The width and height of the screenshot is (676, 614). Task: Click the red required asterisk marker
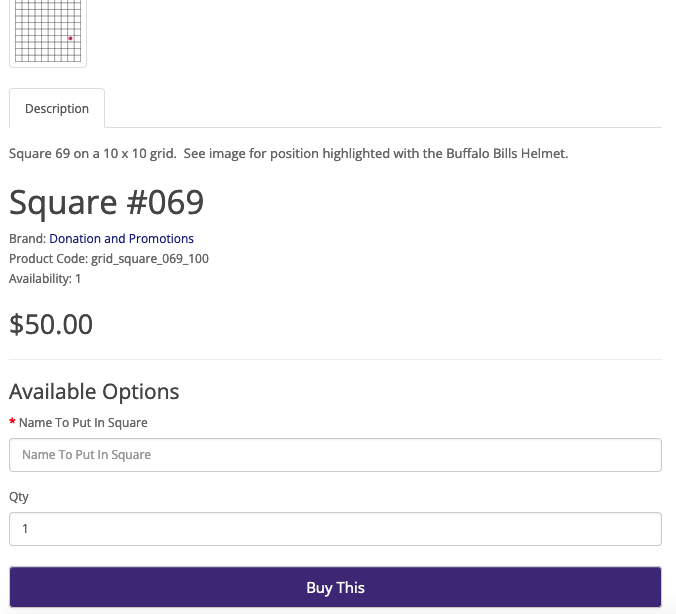pos(12,423)
